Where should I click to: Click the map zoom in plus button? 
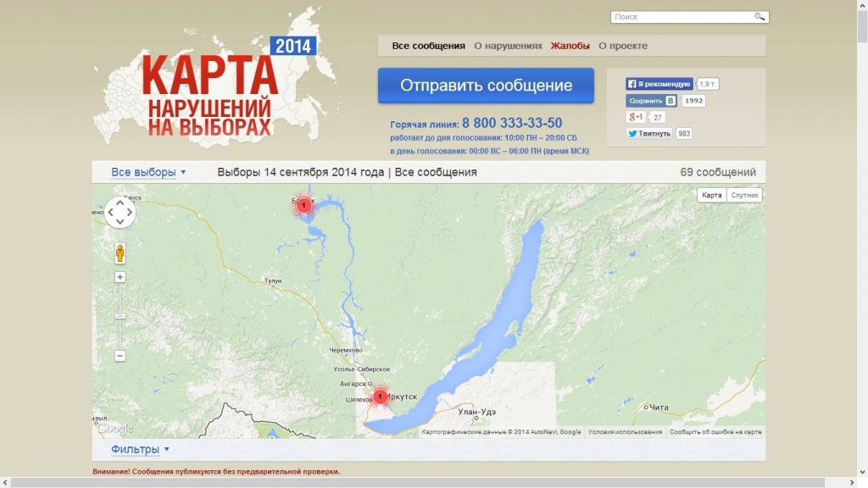point(120,277)
